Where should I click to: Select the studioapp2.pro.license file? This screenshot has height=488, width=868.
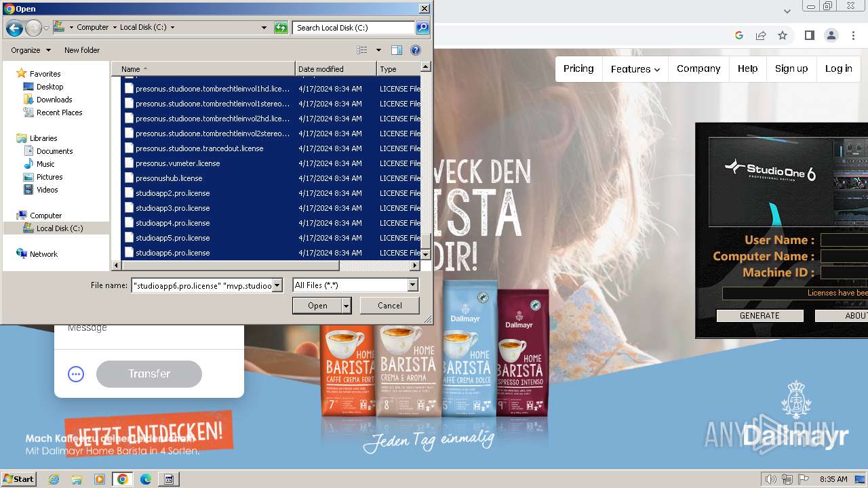(x=172, y=193)
